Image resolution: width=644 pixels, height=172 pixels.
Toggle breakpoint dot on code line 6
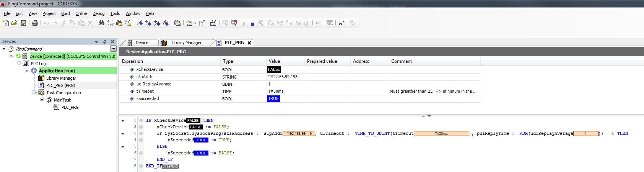click(x=141, y=153)
